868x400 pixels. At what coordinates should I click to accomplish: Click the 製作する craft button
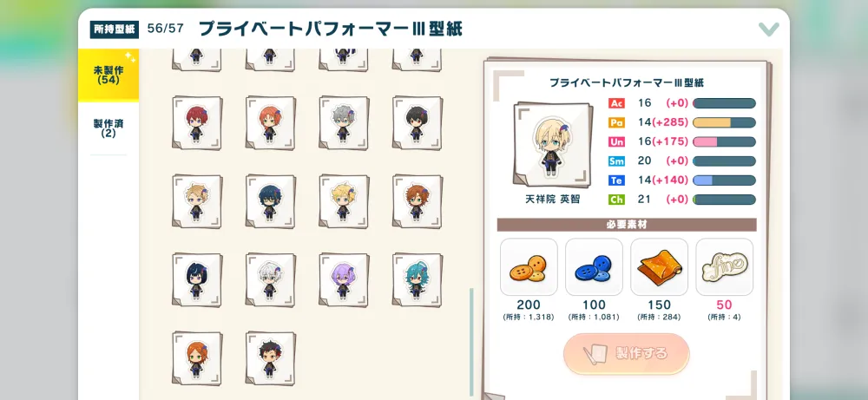pyautogui.click(x=626, y=353)
